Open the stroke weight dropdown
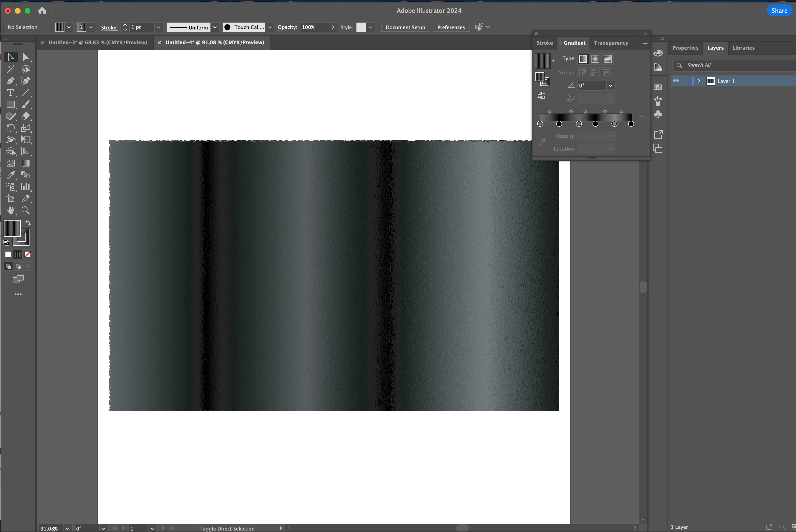This screenshot has height=532, width=796. [x=158, y=27]
